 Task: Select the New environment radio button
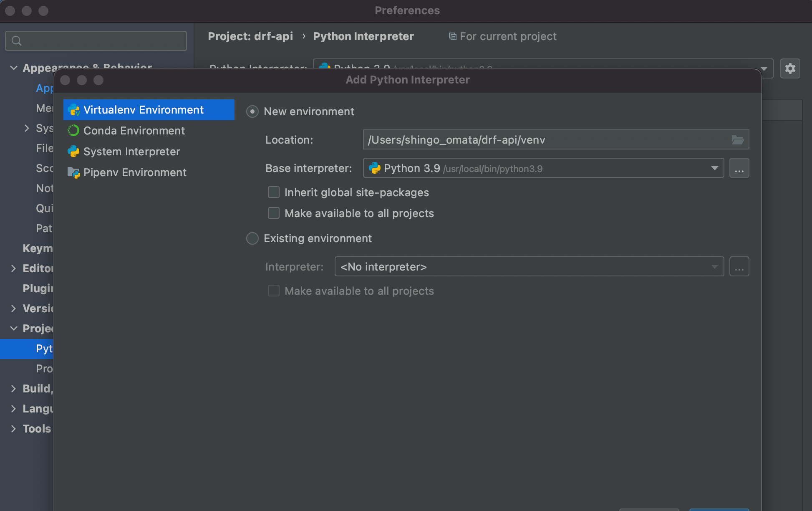tap(252, 111)
